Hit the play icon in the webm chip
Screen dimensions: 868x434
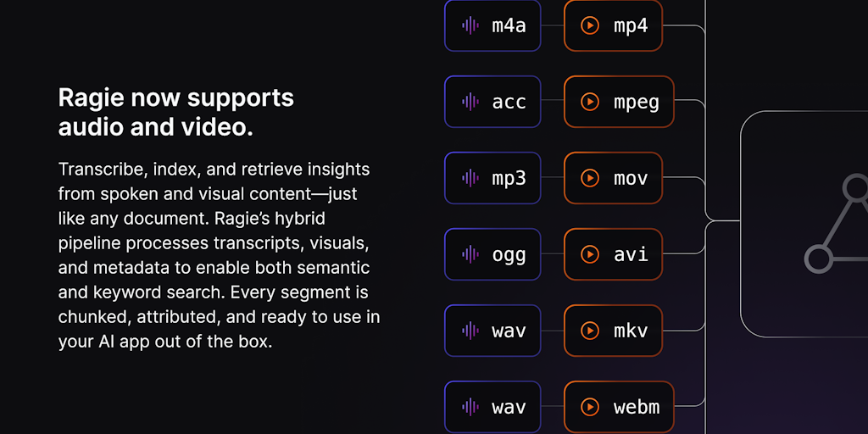click(589, 407)
